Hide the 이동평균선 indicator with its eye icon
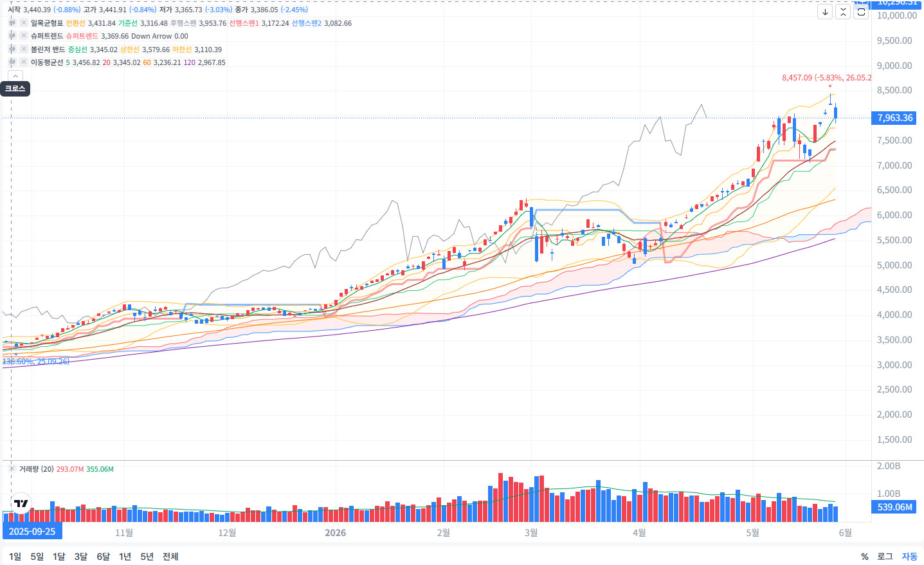Image resolution: width=924 pixels, height=565 pixels. pos(12,62)
